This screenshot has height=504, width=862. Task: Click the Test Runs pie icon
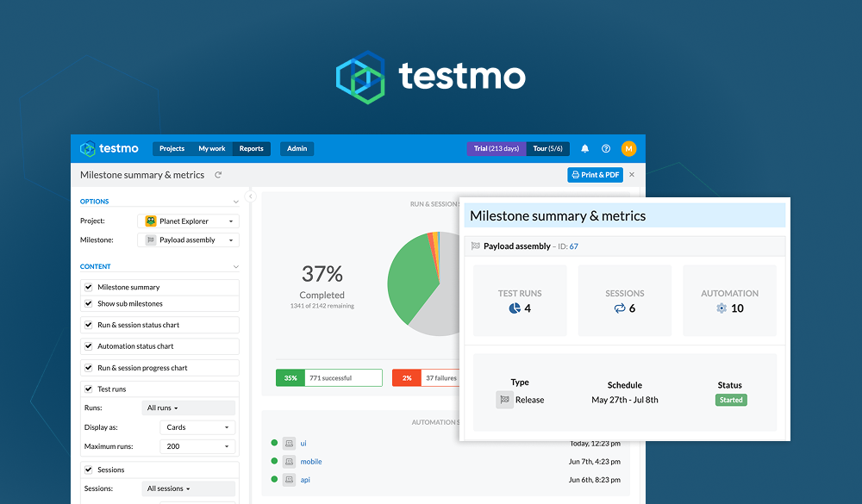[x=515, y=308]
